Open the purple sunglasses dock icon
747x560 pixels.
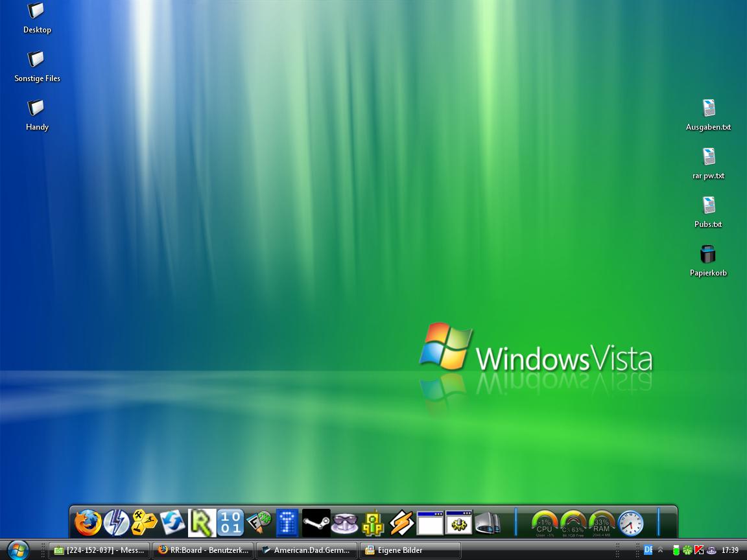(x=344, y=523)
